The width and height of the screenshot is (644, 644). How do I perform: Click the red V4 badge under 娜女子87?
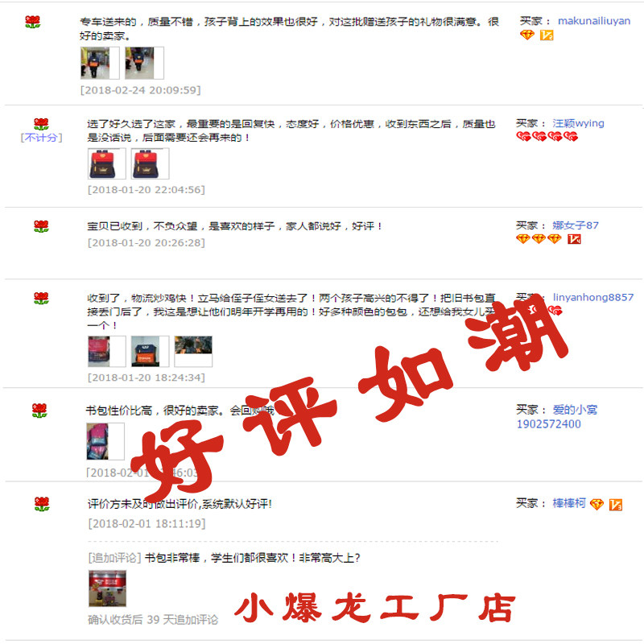coord(574,238)
